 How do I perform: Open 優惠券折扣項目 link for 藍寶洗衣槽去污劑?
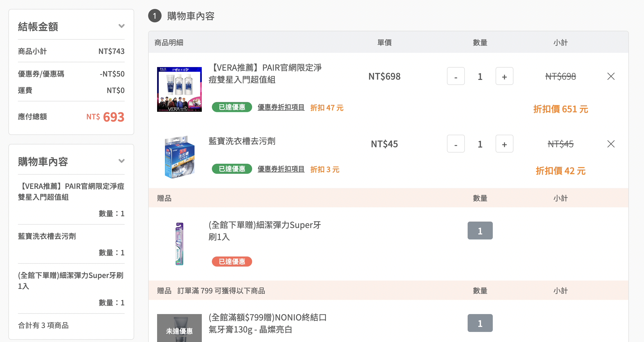(281, 169)
